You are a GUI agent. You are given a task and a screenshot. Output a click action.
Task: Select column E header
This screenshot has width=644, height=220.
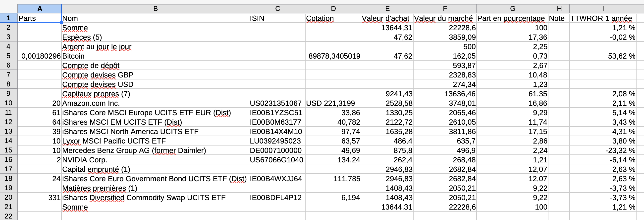coord(387,9)
